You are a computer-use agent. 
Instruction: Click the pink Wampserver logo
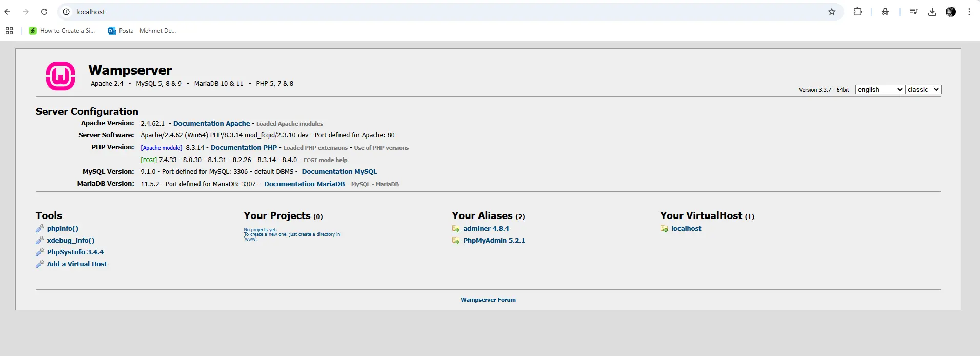61,76
